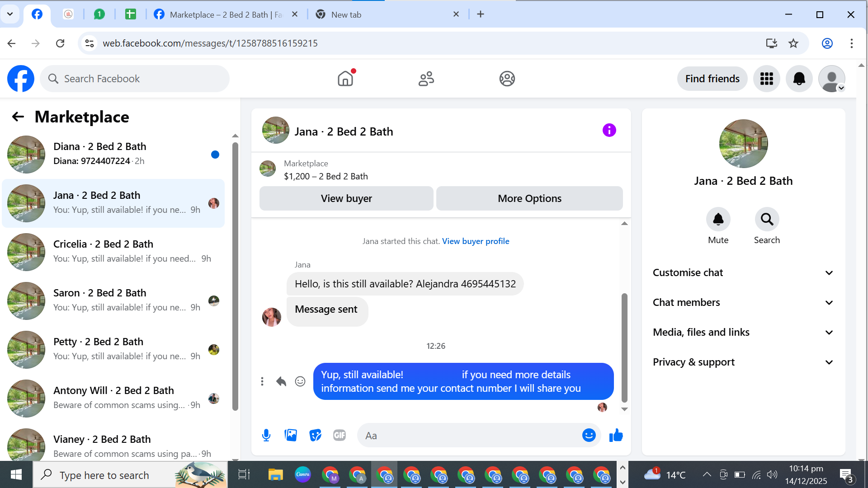Send a thumbs-up like

coord(616,435)
